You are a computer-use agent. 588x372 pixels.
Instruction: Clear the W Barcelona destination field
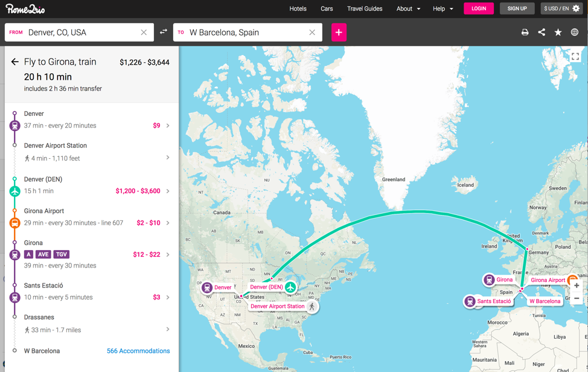pos(312,33)
